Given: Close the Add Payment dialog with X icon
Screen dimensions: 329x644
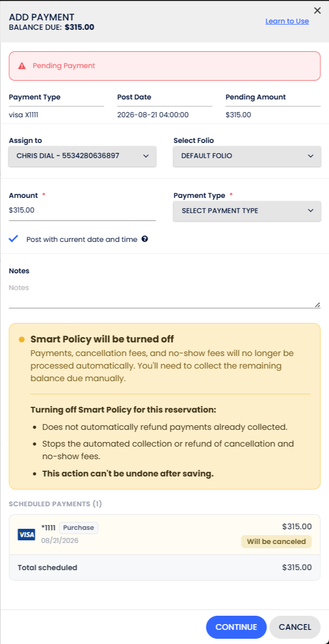Looking at the screenshot, I should [317, 10].
